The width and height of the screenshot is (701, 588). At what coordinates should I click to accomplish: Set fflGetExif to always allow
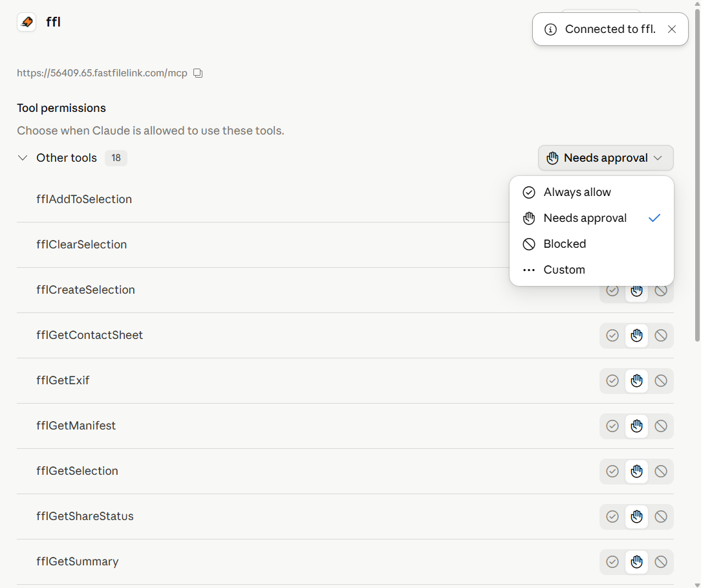(x=612, y=380)
